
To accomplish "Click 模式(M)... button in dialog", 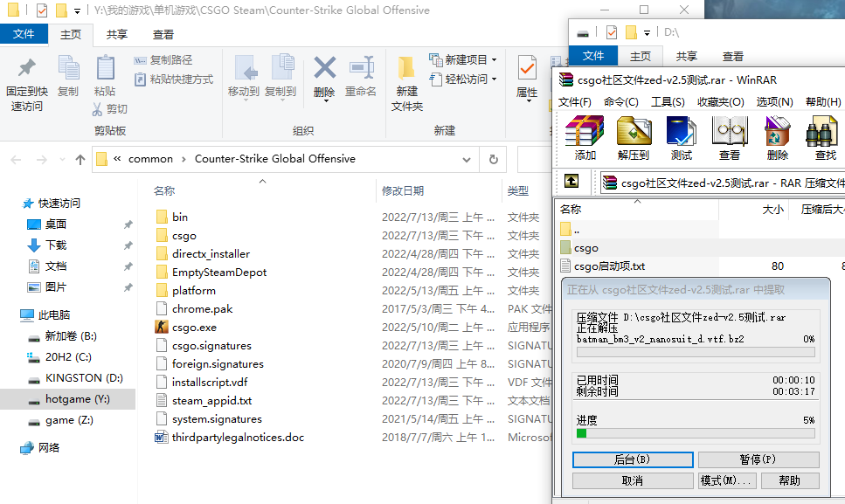I will tap(728, 480).
